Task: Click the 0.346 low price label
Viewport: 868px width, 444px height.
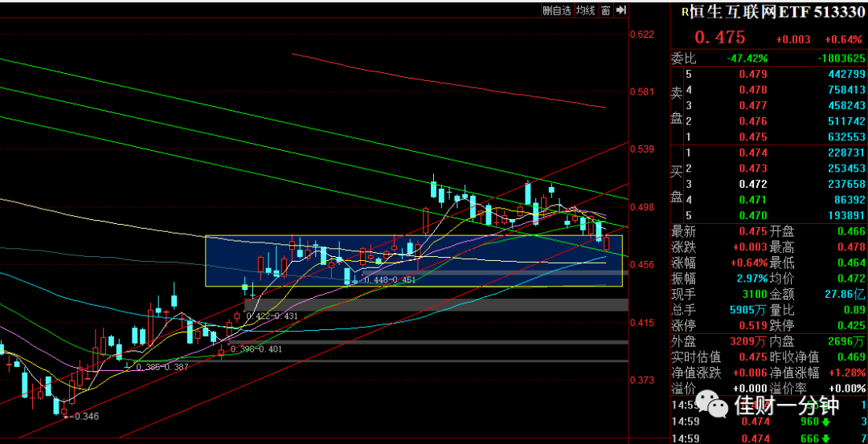Action: click(x=84, y=417)
